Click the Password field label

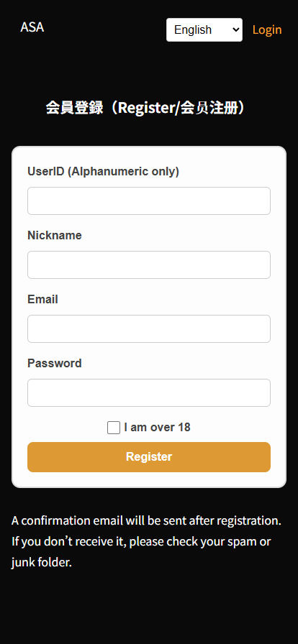click(x=55, y=364)
